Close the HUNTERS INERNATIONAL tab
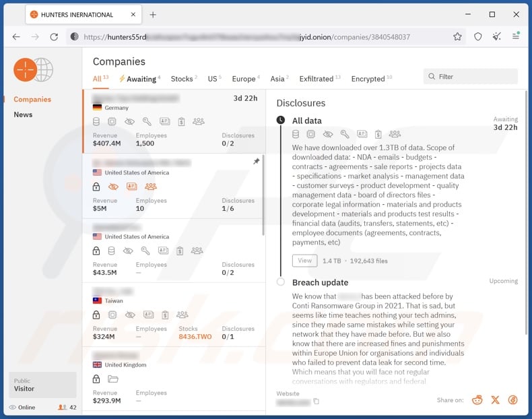Viewport: 532px width, 419px height. click(x=133, y=14)
